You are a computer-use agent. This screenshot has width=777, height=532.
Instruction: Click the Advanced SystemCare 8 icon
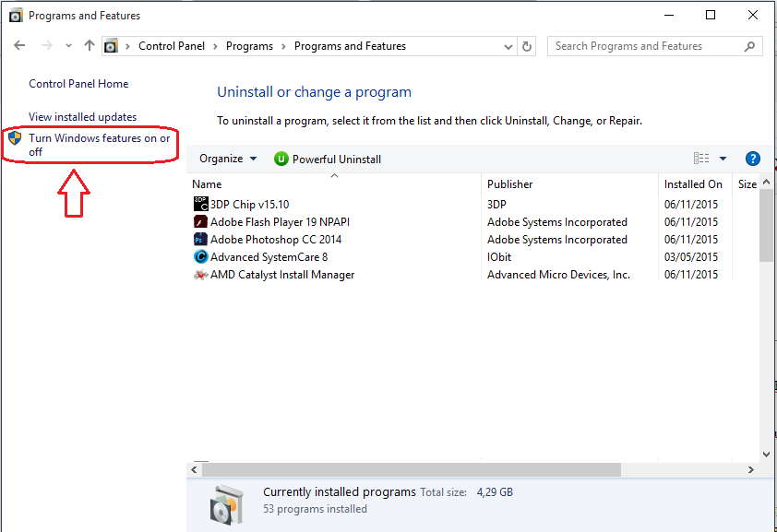pyautogui.click(x=201, y=256)
